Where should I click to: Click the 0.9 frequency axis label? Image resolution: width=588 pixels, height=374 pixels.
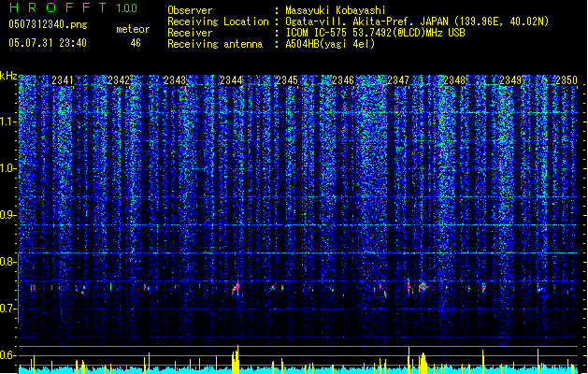tap(7, 215)
